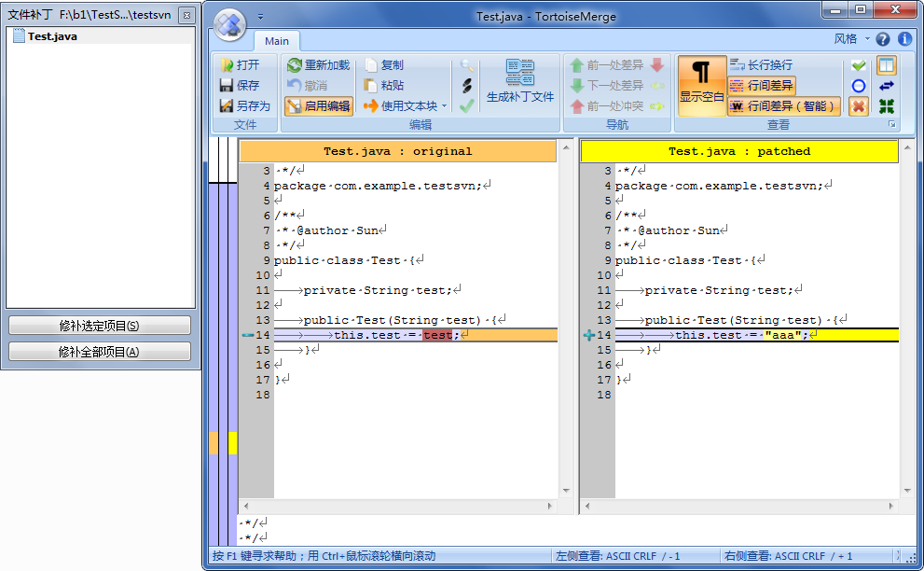Click green collapse arrows icon
The height and width of the screenshot is (571, 924).
(x=887, y=106)
